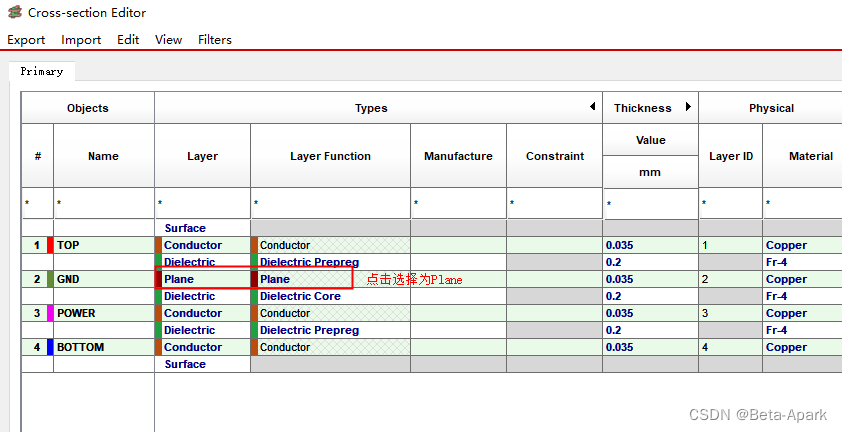Collapse Types columns with left arrow
The height and width of the screenshot is (432, 842).
tap(592, 107)
